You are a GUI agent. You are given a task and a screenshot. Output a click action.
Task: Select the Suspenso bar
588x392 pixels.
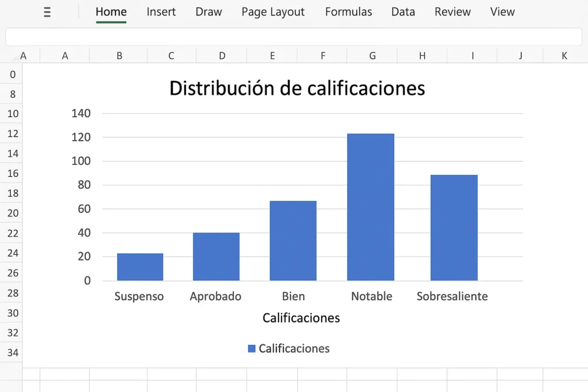pyautogui.click(x=140, y=267)
